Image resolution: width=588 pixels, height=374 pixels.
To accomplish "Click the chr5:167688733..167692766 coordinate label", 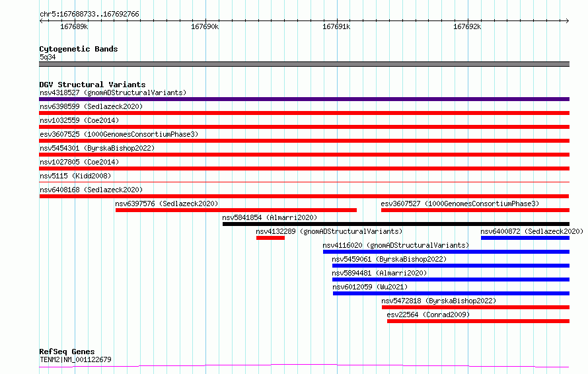I will point(89,14).
